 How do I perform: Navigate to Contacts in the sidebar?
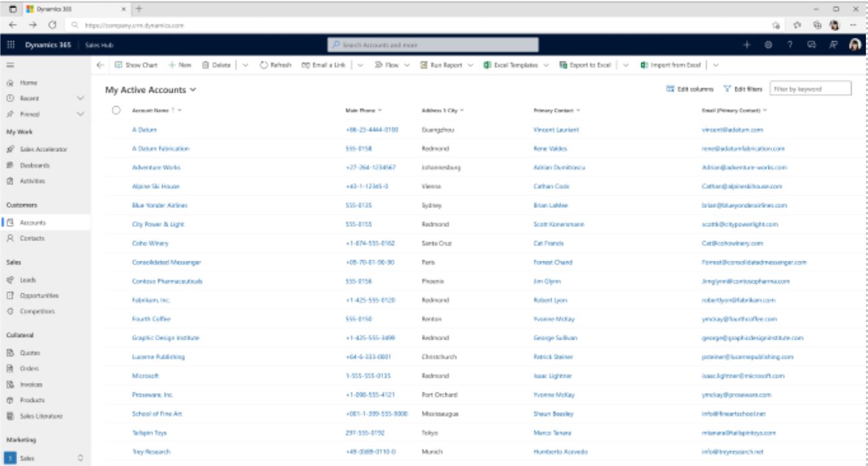pos(32,238)
